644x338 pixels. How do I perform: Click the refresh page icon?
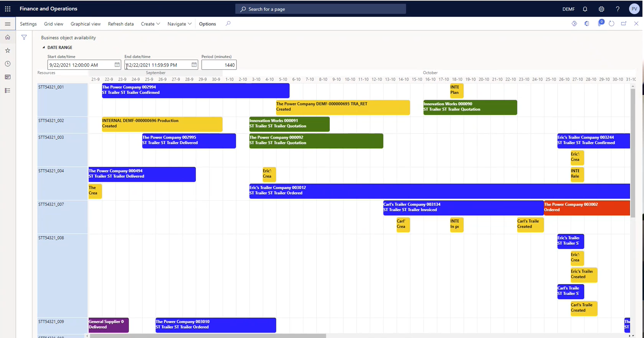611,24
